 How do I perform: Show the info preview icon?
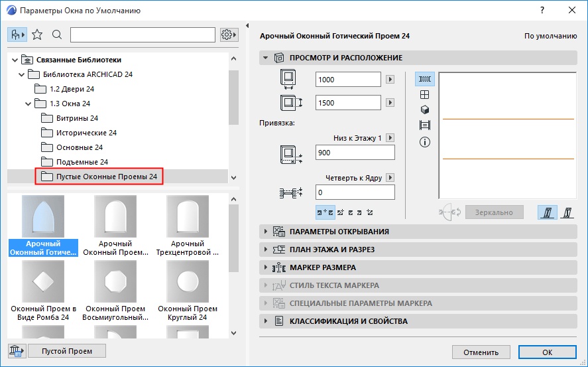coord(425,142)
